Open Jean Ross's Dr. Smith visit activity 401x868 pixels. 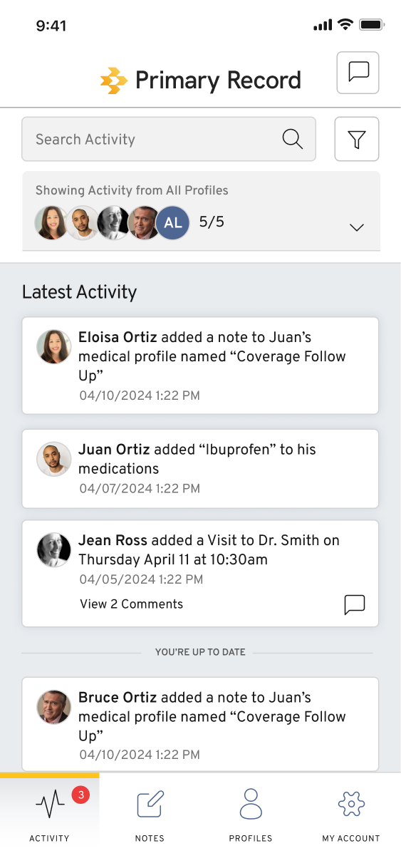point(200,574)
